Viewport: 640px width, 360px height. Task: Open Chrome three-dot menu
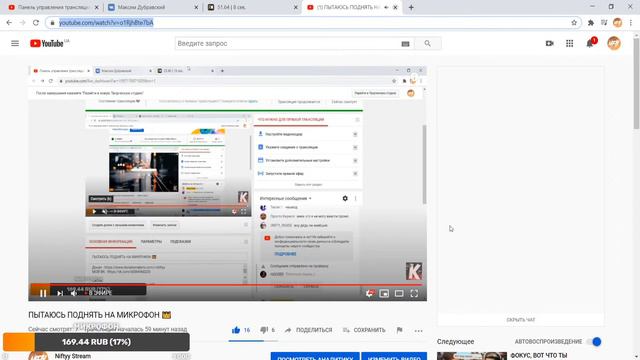tap(631, 23)
